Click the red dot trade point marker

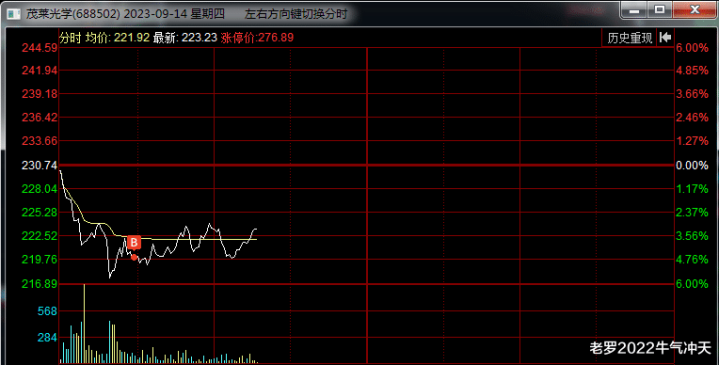134,257
